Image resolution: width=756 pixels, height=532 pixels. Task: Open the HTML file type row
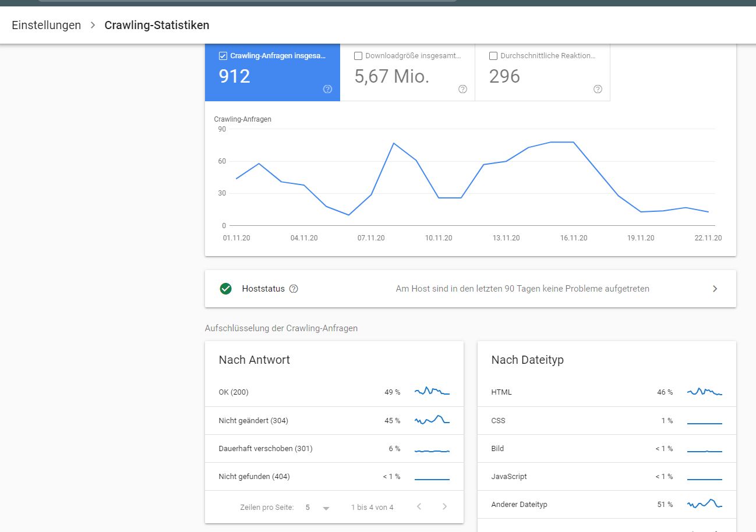607,392
